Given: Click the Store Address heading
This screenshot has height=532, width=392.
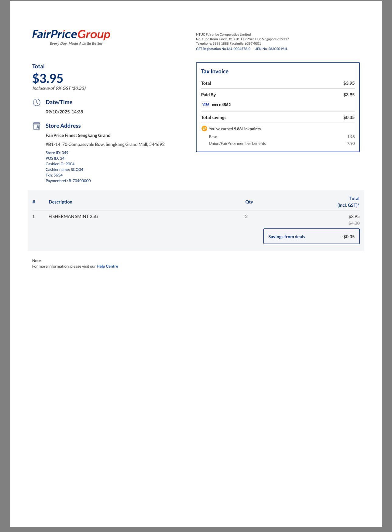Looking at the screenshot, I should coord(63,126).
